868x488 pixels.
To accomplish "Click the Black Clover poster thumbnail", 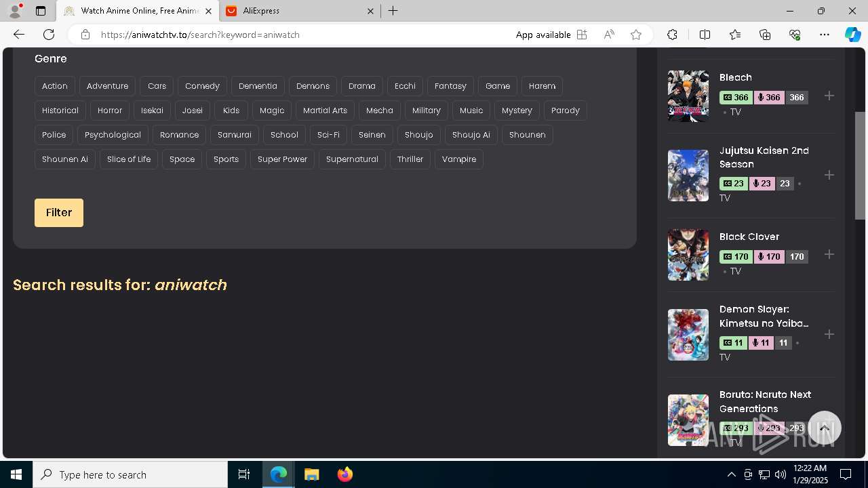I will 688,255.
